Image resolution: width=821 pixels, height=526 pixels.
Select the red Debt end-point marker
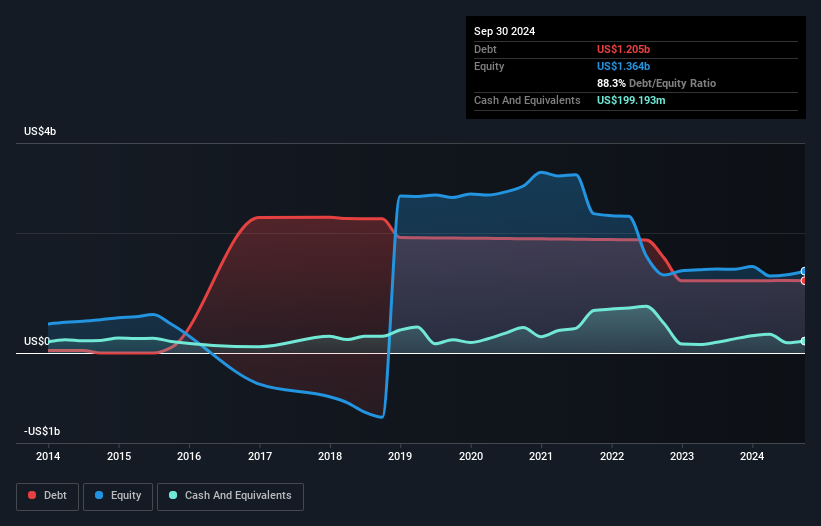coord(804,281)
